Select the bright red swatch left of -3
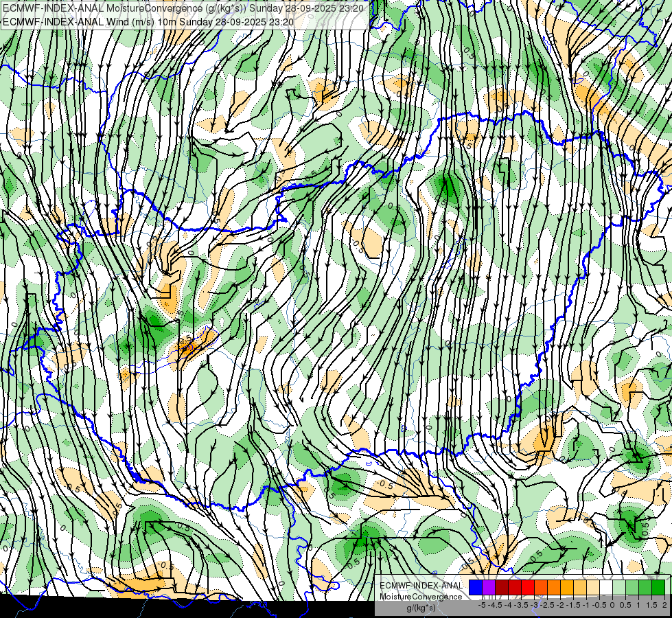 (x=528, y=588)
